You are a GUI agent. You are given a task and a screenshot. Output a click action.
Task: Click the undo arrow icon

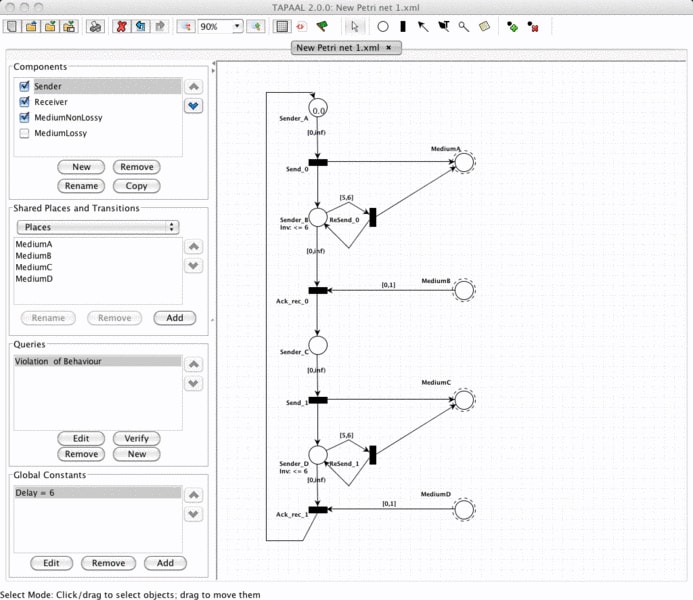(x=141, y=27)
